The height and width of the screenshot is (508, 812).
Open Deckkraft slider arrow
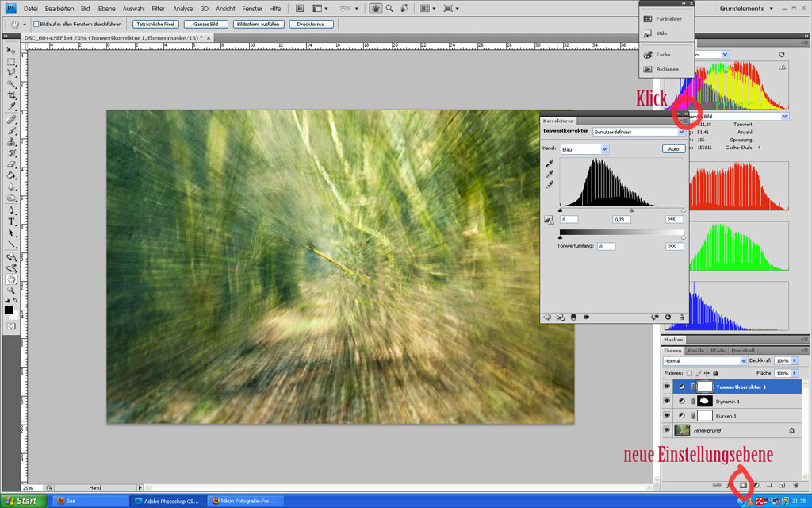point(795,361)
